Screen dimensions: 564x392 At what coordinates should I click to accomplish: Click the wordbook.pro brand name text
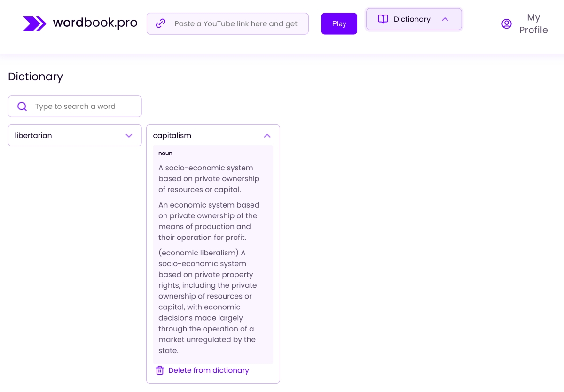pos(95,23)
